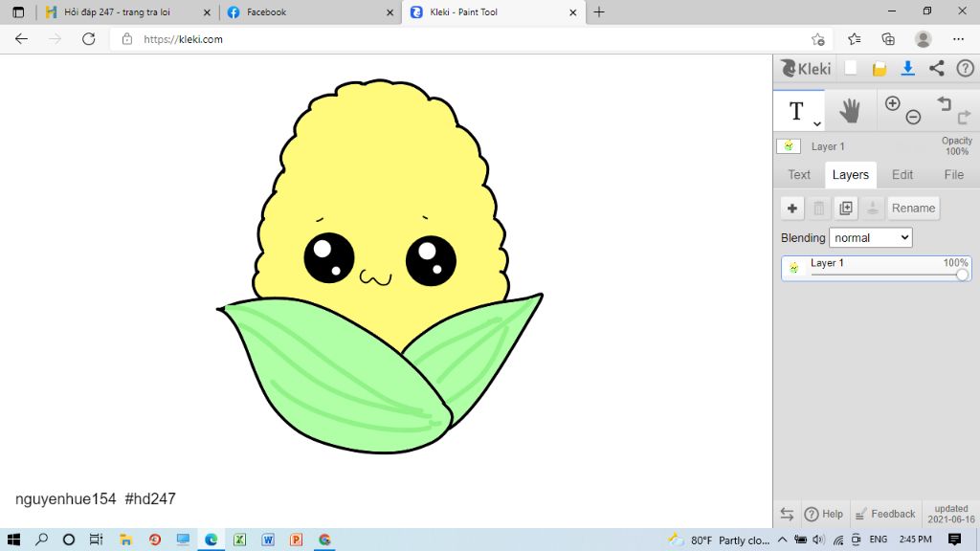Undo the last action

click(945, 103)
